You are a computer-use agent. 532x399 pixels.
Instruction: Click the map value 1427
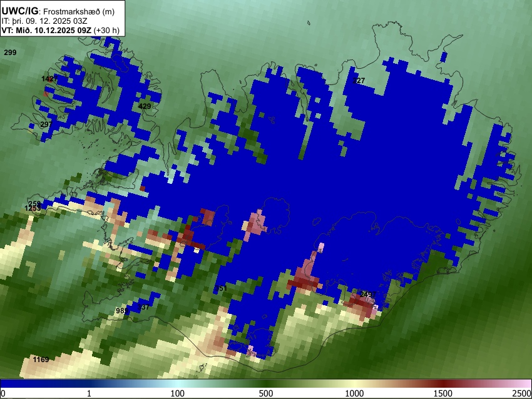click(49, 79)
